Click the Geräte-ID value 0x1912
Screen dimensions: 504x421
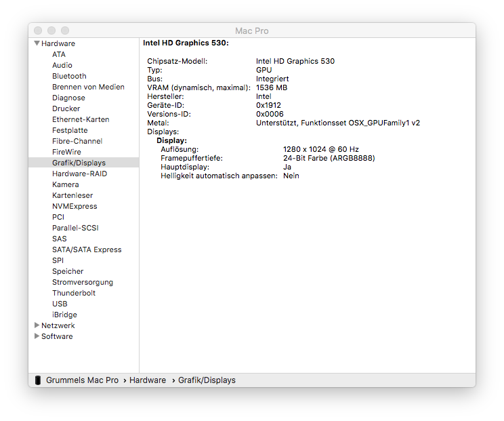(268, 105)
